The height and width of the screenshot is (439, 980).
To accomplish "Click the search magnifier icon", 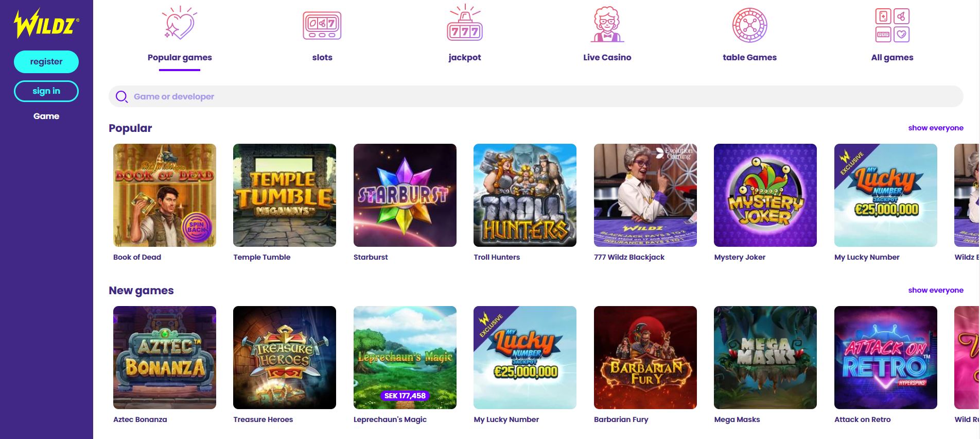I will pos(121,96).
